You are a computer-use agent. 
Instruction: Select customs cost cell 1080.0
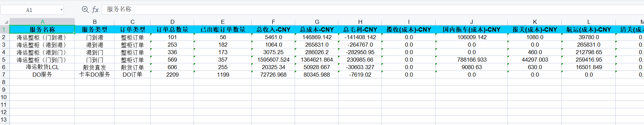point(535,37)
